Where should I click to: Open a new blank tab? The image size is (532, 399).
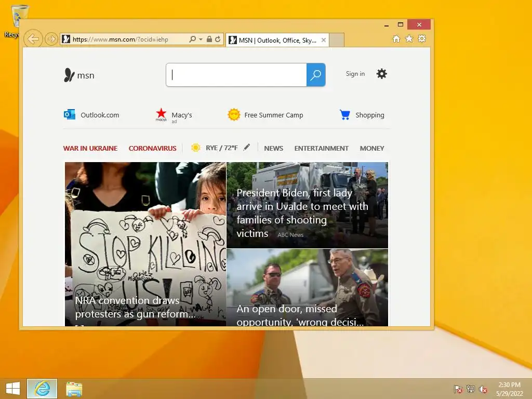point(337,40)
